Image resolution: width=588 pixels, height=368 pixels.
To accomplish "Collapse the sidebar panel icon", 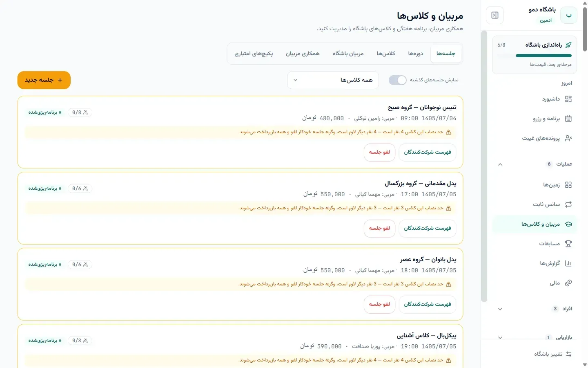I will point(495,16).
